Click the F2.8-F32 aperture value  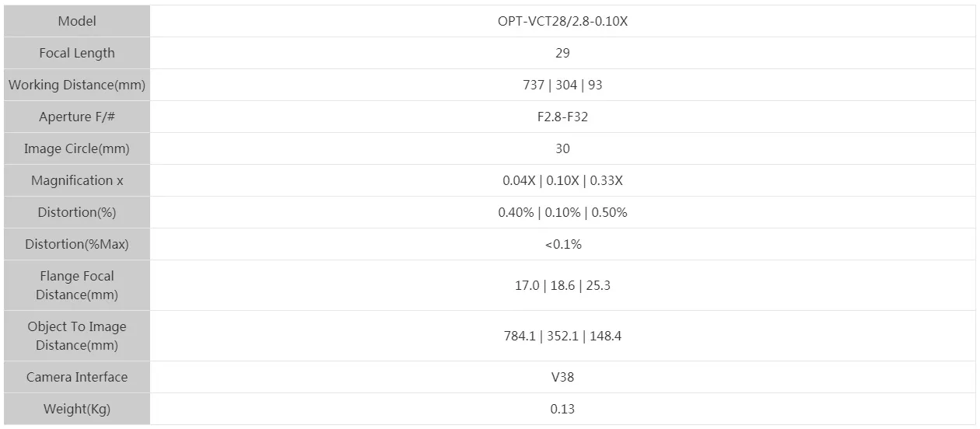(x=562, y=117)
